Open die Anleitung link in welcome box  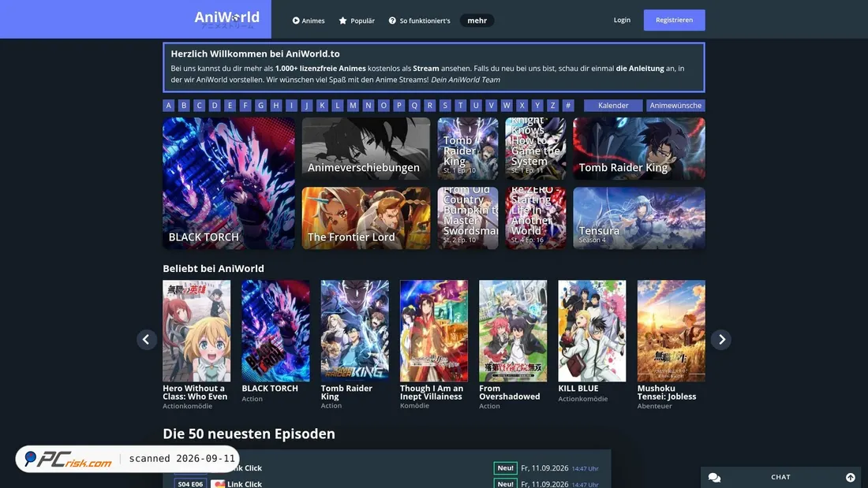(639, 69)
